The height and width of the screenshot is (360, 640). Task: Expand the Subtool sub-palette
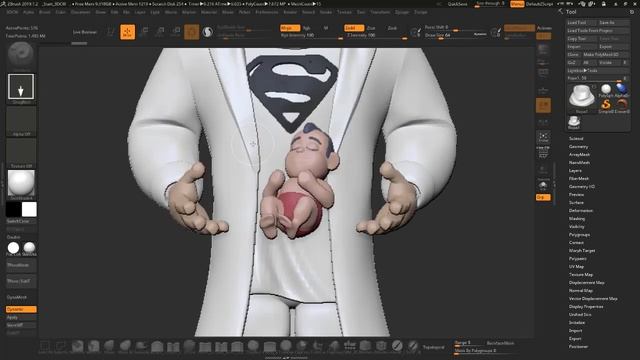click(x=576, y=138)
